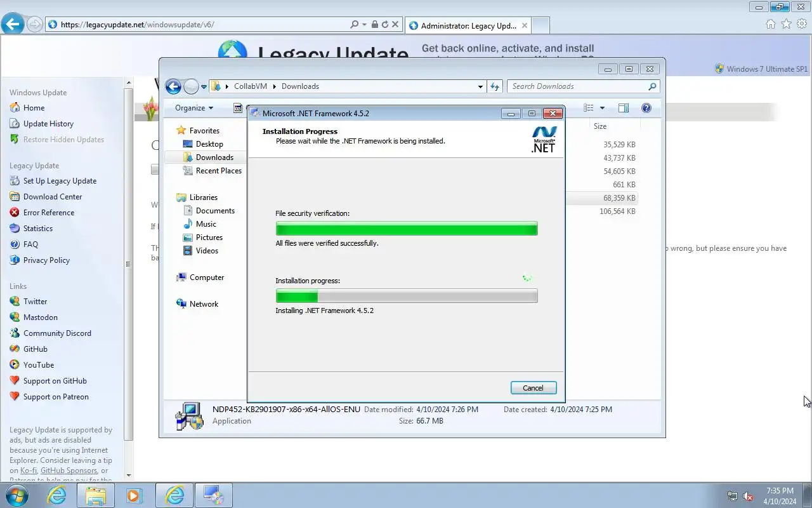Open the Documents library
812x508 pixels.
(x=215, y=211)
